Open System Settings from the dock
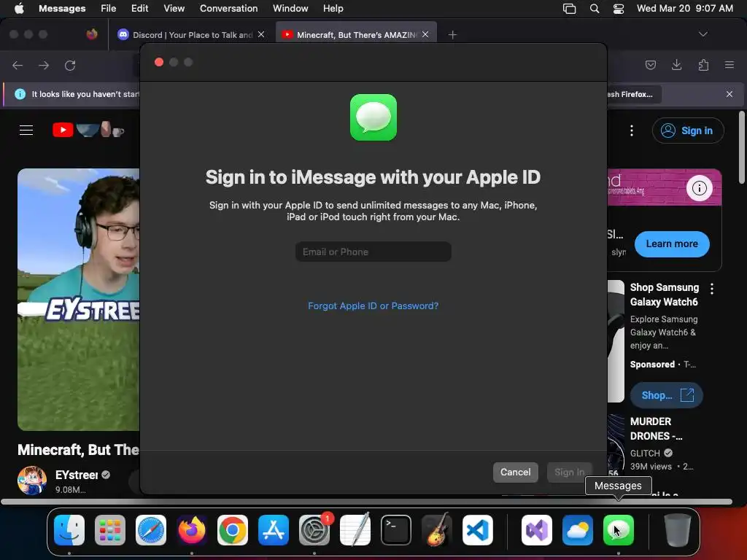The height and width of the screenshot is (560, 747). pyautogui.click(x=314, y=529)
